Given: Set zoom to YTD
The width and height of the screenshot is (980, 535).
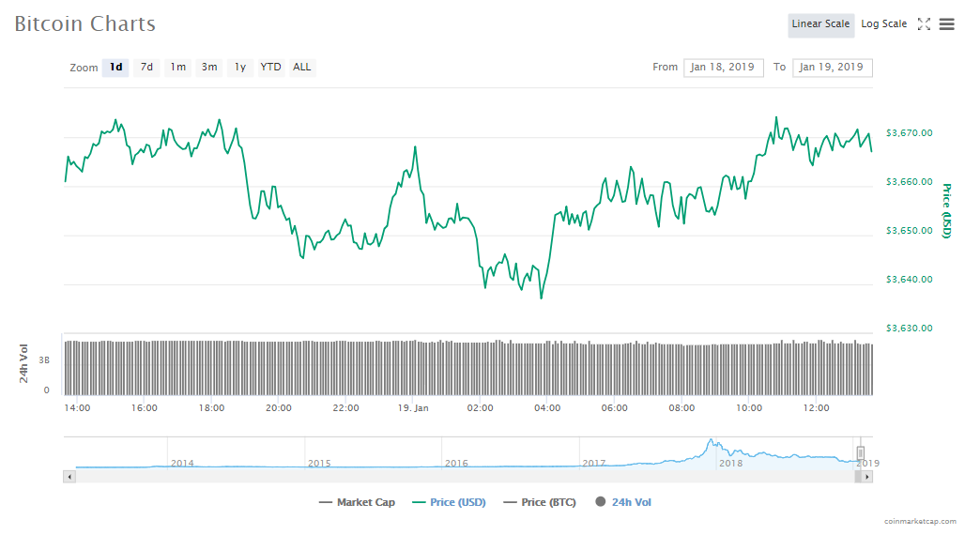Looking at the screenshot, I should 270,68.
